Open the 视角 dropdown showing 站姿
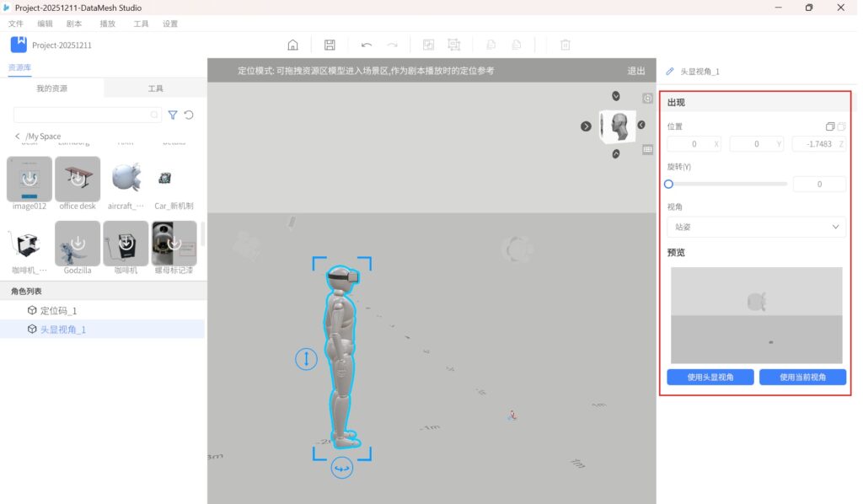Screen dimensions: 863x504 coord(756,227)
